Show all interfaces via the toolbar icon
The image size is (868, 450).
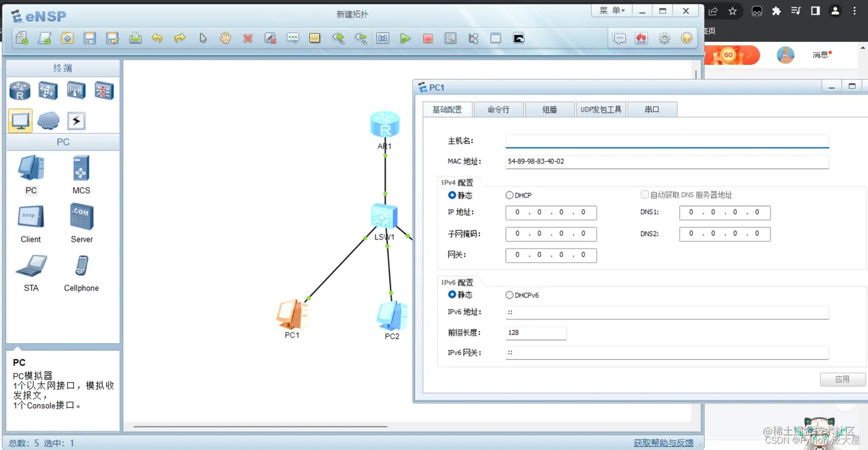coord(474,38)
